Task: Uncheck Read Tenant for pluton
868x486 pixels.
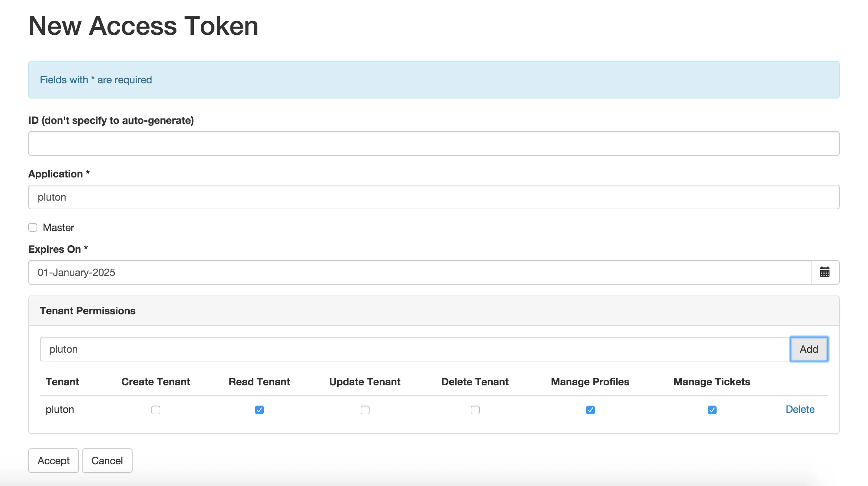Action: tap(259, 410)
